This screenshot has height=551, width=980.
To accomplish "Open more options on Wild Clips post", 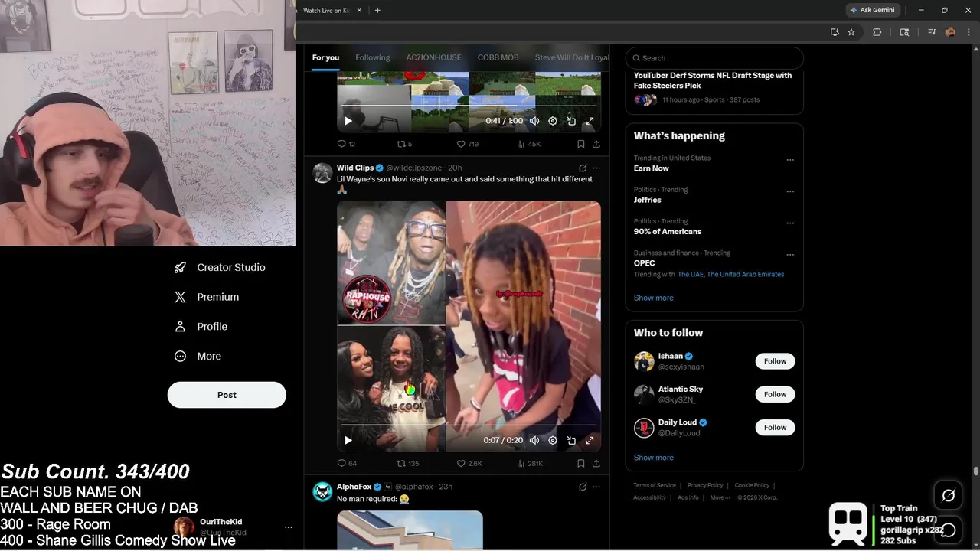I will tap(596, 168).
